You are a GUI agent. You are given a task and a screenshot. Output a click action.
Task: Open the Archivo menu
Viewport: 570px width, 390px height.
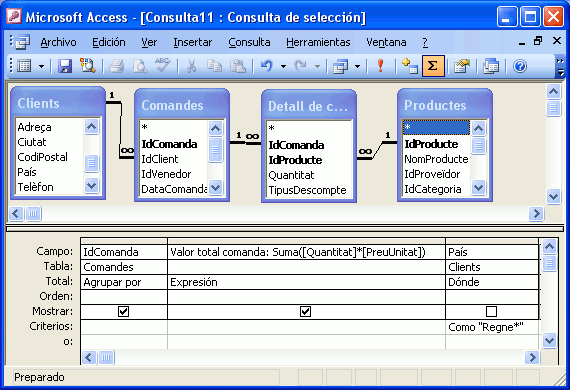[x=59, y=43]
